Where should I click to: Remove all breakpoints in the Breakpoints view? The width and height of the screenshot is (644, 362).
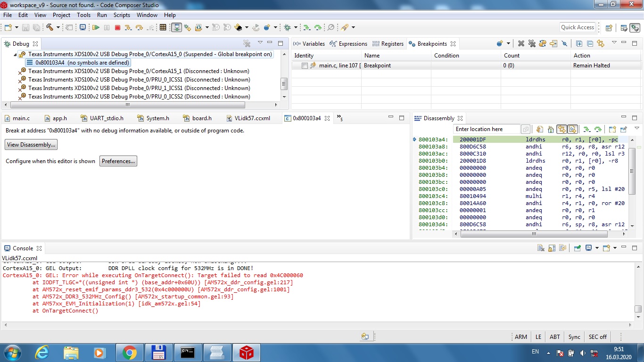click(531, 43)
